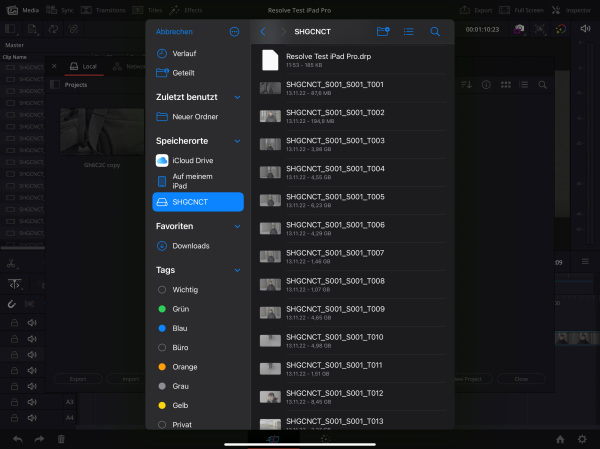Click the Resolve redo arrow
Viewport: 600px width, 449px height.
click(x=39, y=439)
